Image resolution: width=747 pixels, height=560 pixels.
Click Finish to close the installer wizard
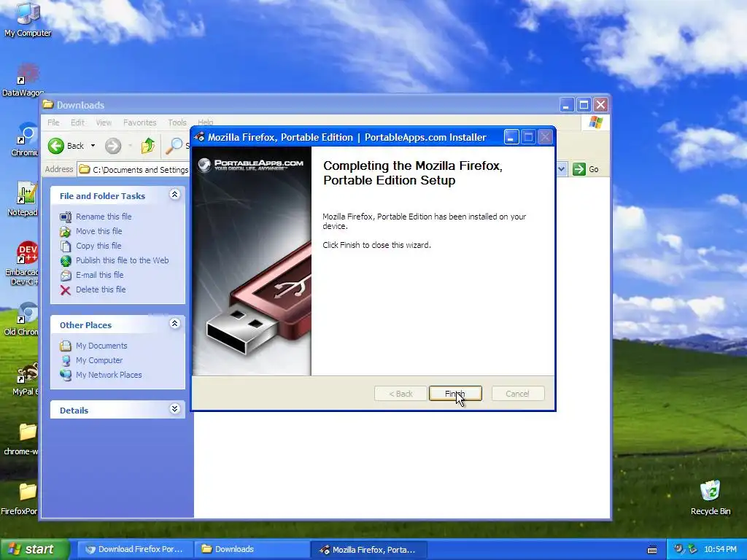coord(455,394)
